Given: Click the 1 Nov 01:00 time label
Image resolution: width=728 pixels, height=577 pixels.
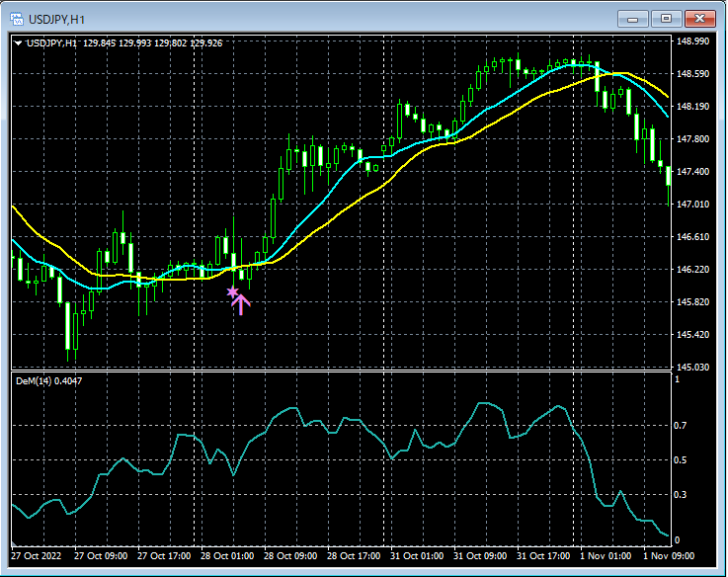Looking at the screenshot, I should 606,556.
